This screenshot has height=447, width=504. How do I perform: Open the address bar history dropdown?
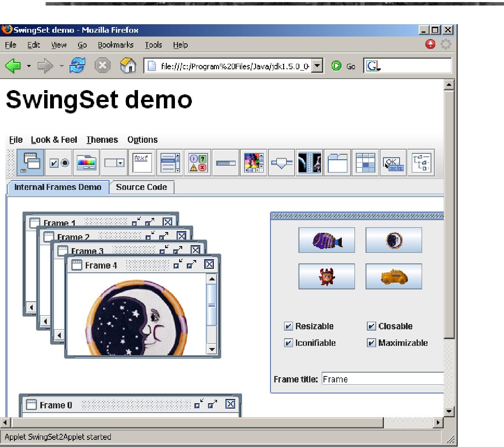(x=317, y=66)
